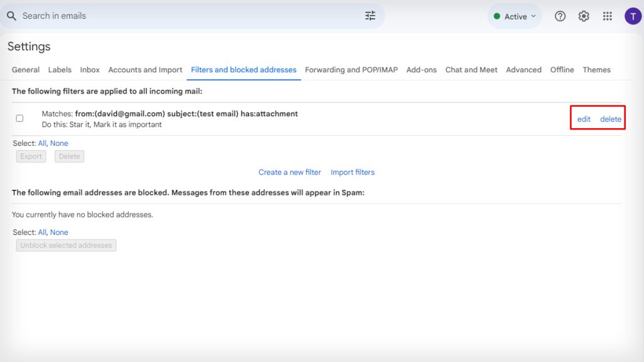Expand the chat status selector
The image size is (644, 362).
click(x=514, y=16)
